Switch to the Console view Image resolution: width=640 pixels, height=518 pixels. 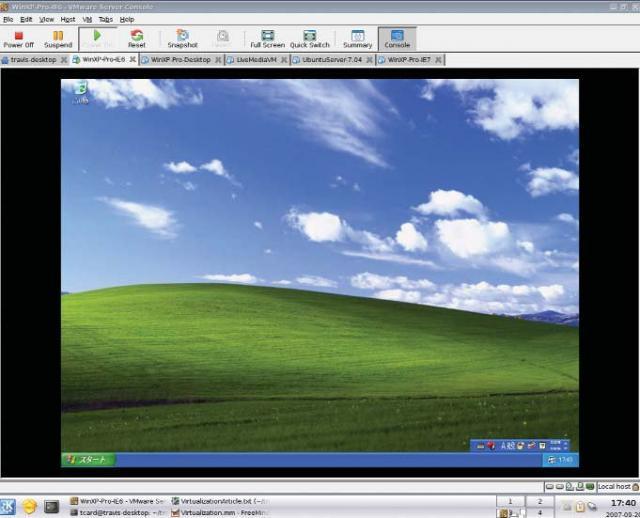(x=397, y=39)
